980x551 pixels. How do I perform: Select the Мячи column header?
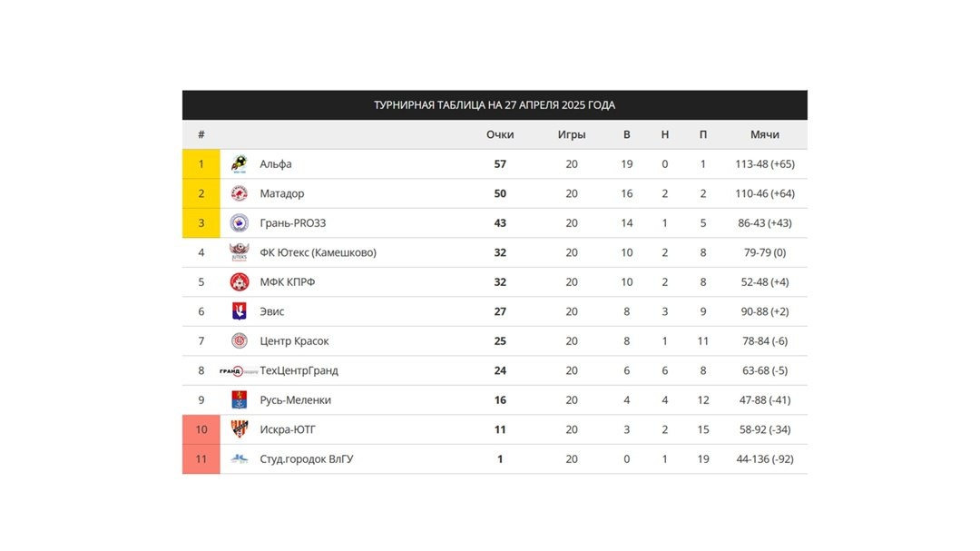click(x=764, y=134)
